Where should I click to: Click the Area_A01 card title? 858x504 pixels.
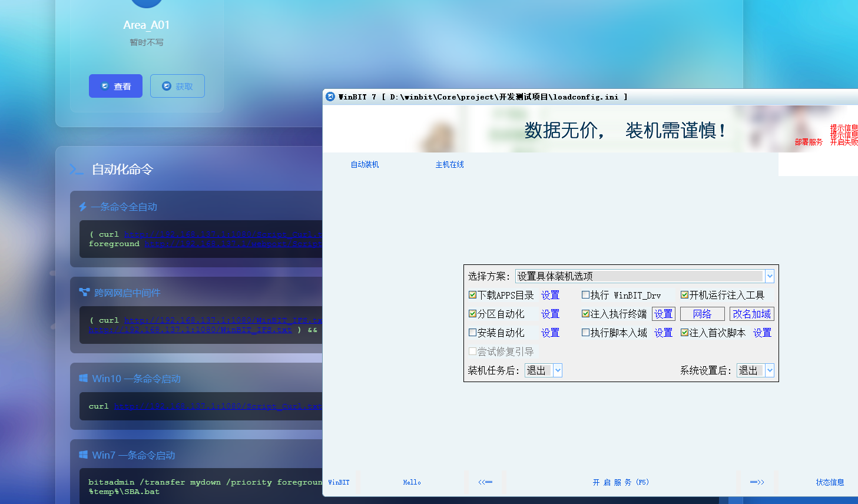(x=147, y=25)
